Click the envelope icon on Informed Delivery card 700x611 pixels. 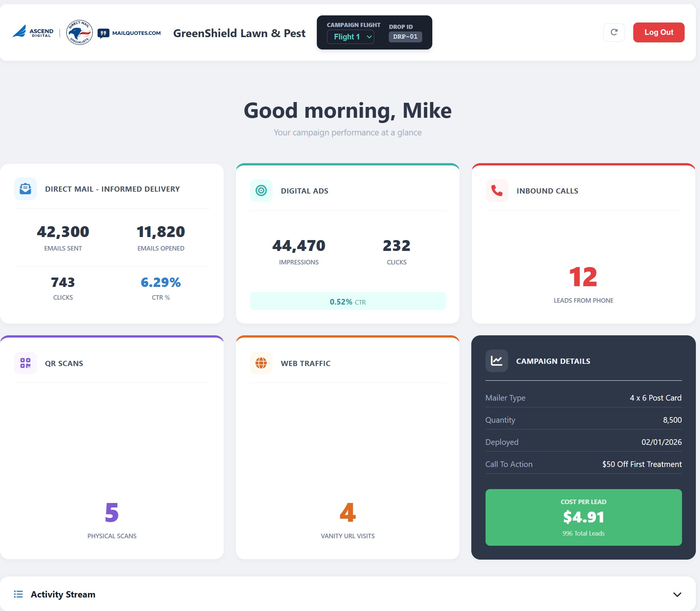[25, 189]
